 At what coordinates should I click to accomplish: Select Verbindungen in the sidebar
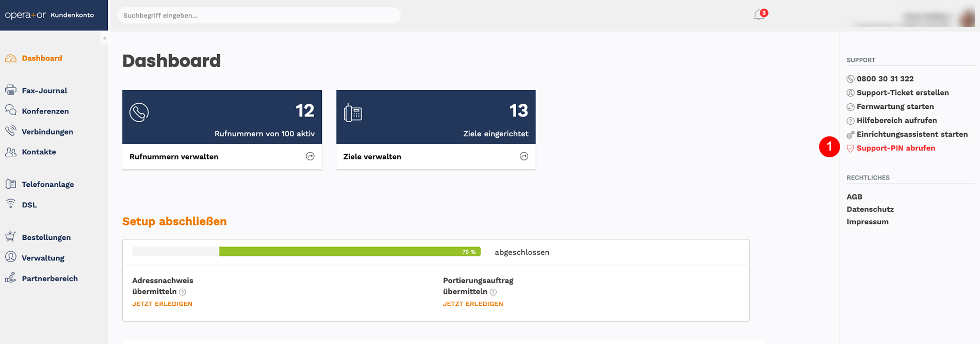tap(47, 132)
